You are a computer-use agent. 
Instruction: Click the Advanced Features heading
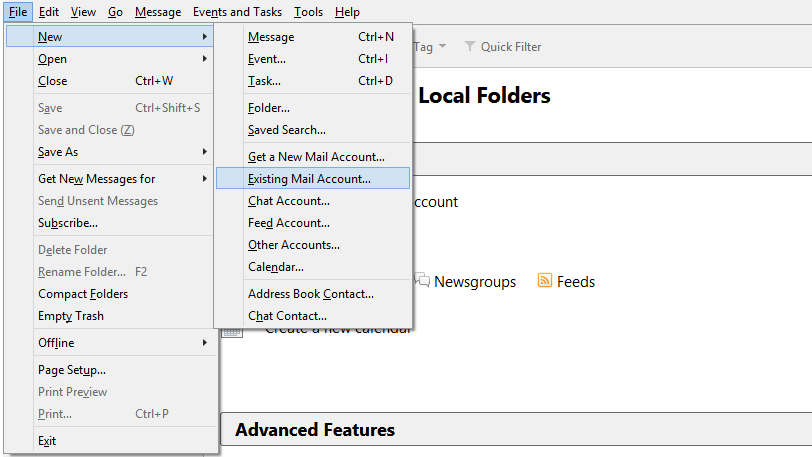coord(315,430)
